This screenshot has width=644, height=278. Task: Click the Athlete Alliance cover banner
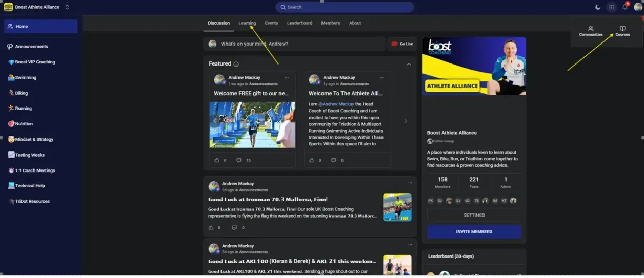click(x=474, y=66)
